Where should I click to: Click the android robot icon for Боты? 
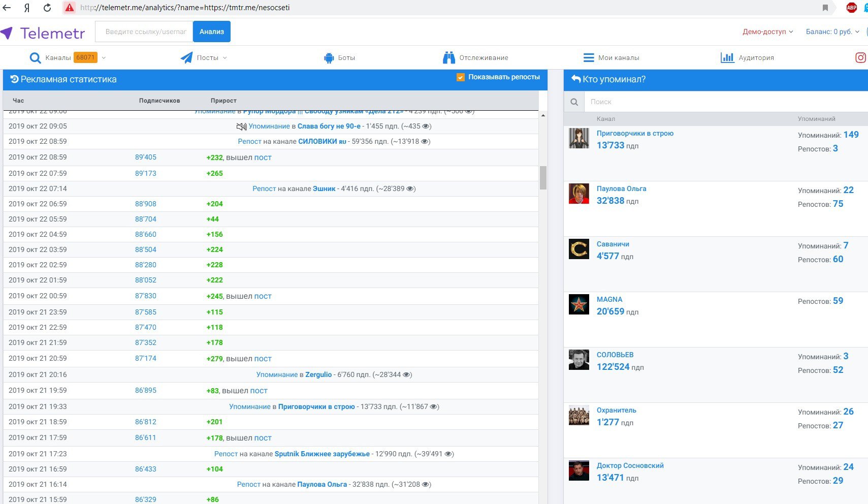coord(329,58)
